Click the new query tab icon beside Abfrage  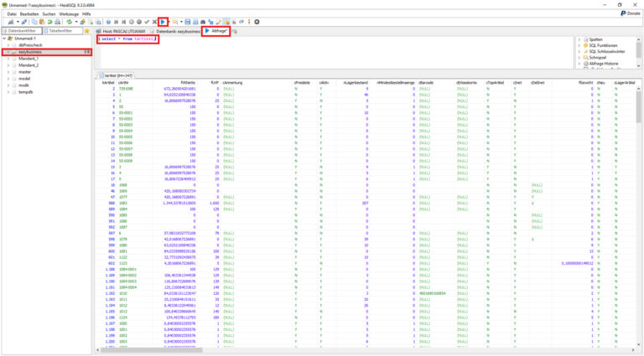236,31
